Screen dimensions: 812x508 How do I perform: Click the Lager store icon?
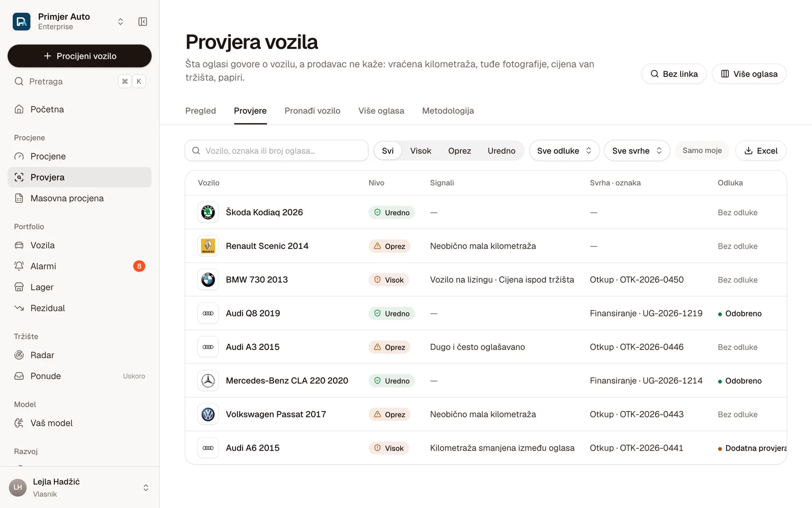point(19,287)
